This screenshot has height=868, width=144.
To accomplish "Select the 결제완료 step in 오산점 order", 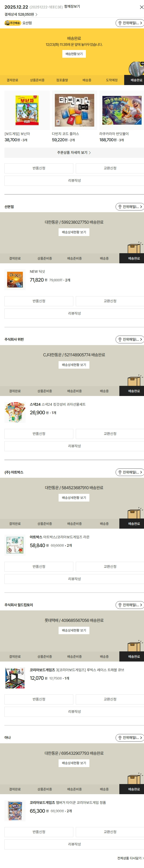I will point(13,80).
